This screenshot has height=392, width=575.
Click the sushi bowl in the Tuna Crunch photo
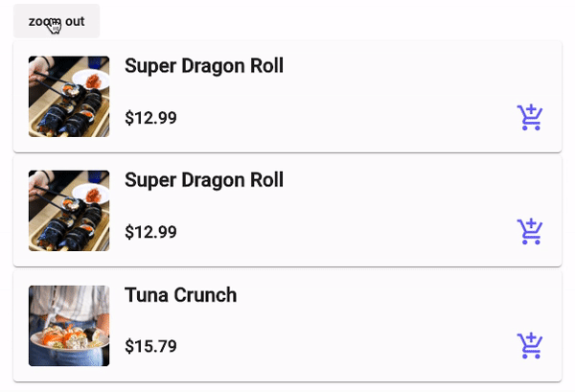click(x=67, y=341)
